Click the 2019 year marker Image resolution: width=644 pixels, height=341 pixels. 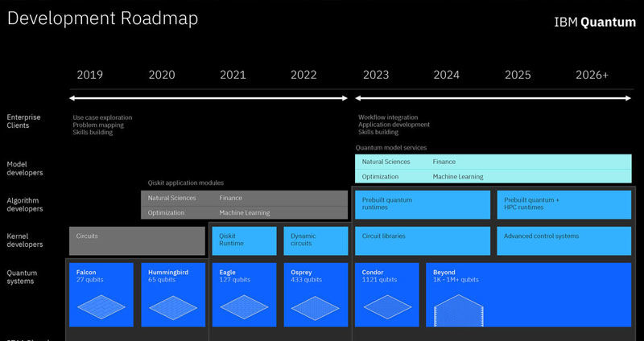[x=90, y=75]
